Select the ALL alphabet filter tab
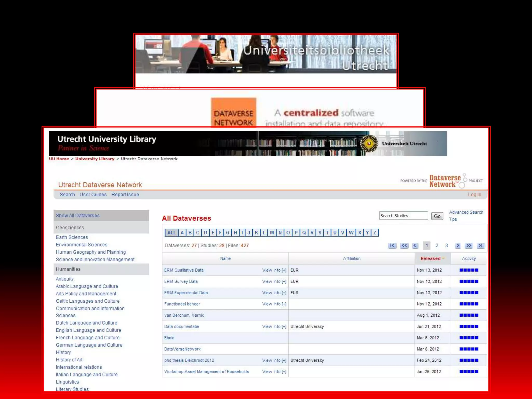 pyautogui.click(x=171, y=232)
